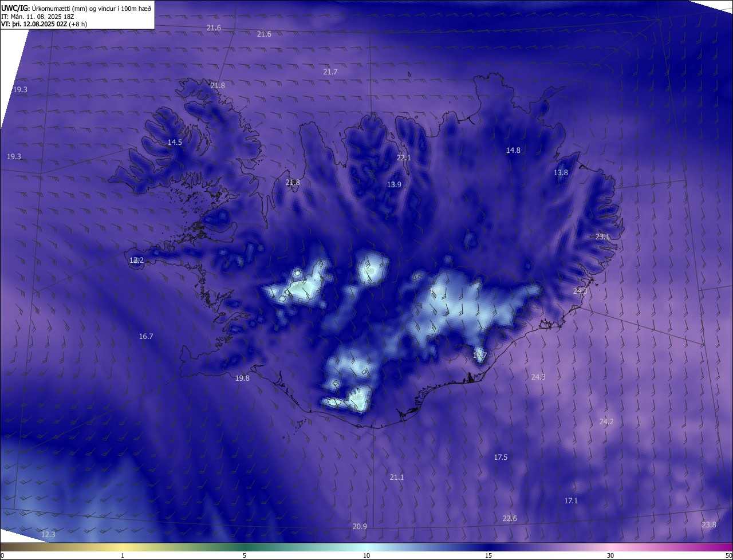Pick the 24.2 value label
The width and height of the screenshot is (733, 560).
(606, 422)
